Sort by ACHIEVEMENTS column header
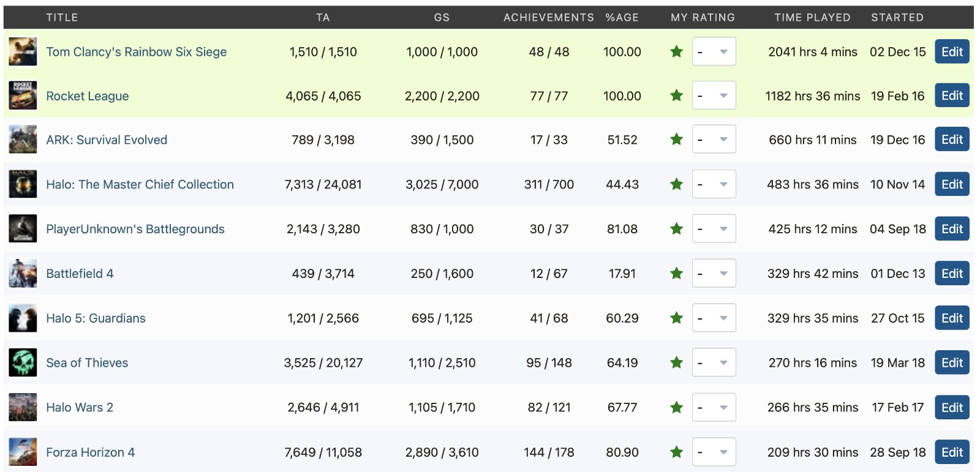This screenshot has width=980, height=472. coord(549,17)
